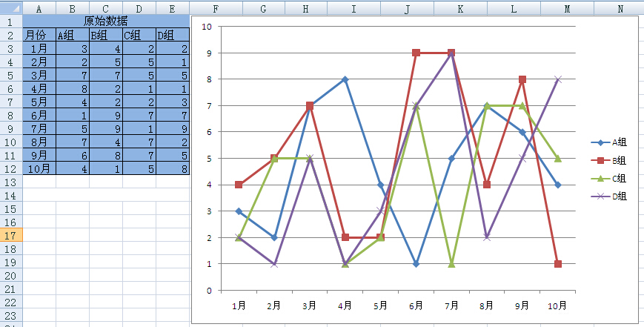Click the C组 triangle marker at 10月
The height and width of the screenshot is (327, 644).
tap(558, 158)
